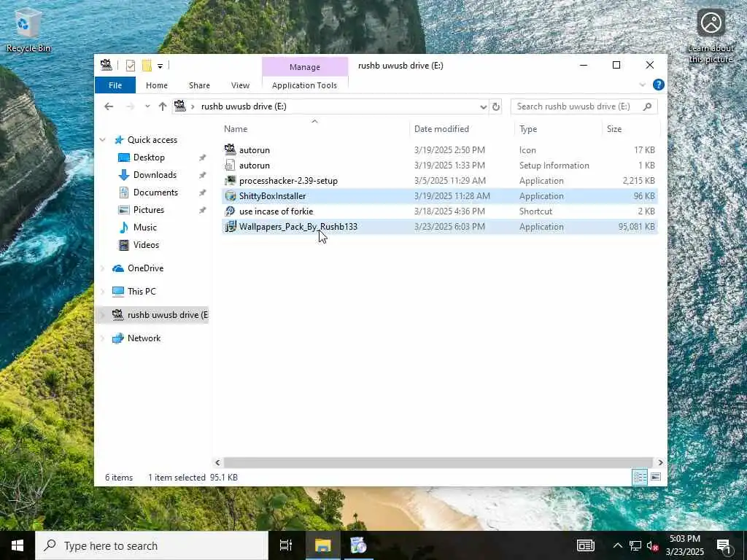Select the ShittyBoxInstaller application icon
The height and width of the screenshot is (560, 747).
click(x=230, y=195)
